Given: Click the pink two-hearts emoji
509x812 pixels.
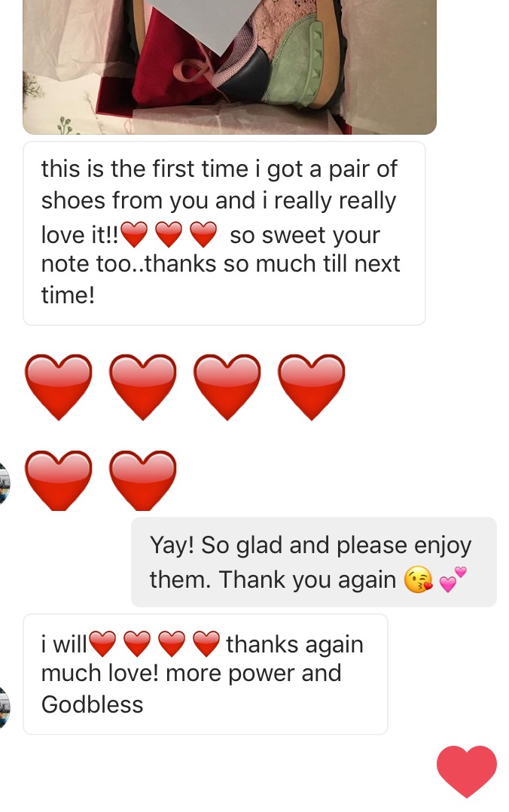Looking at the screenshot, I should coord(453,580).
